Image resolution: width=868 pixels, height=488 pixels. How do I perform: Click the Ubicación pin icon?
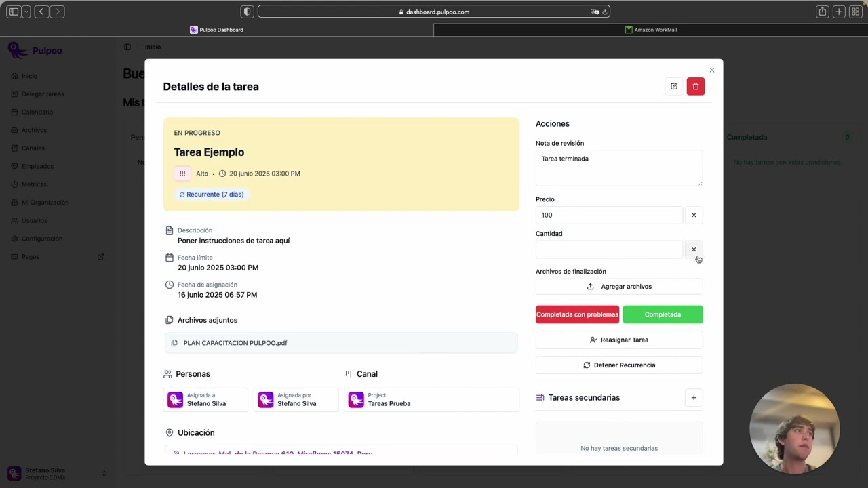click(169, 432)
